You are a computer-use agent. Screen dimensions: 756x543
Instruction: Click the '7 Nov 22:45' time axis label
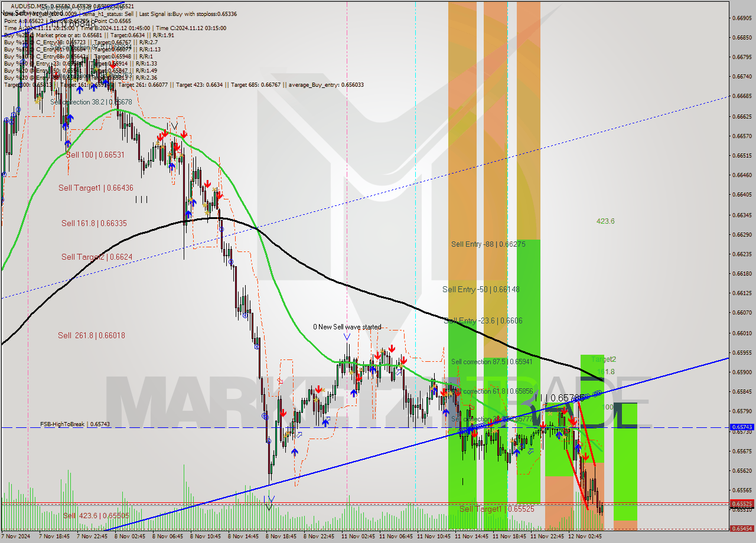(92, 537)
